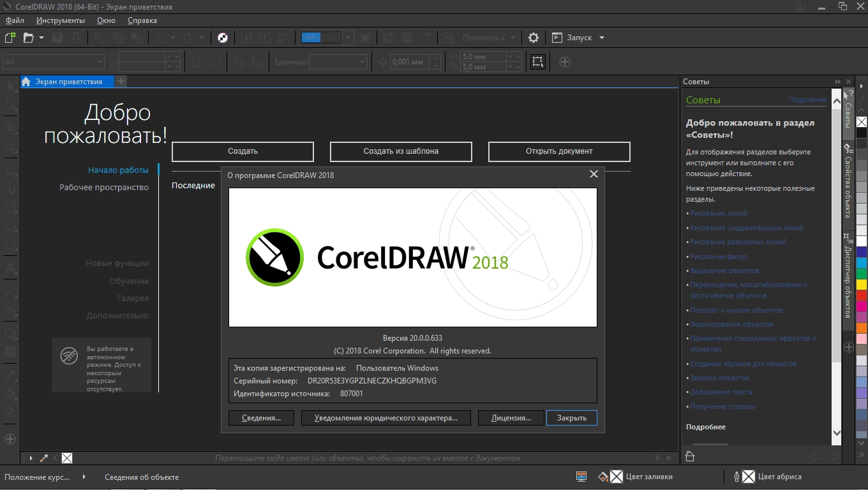Image resolution: width=868 pixels, height=490 pixels.
Task: Click the Print icon in standard toolbar
Action: pos(76,38)
